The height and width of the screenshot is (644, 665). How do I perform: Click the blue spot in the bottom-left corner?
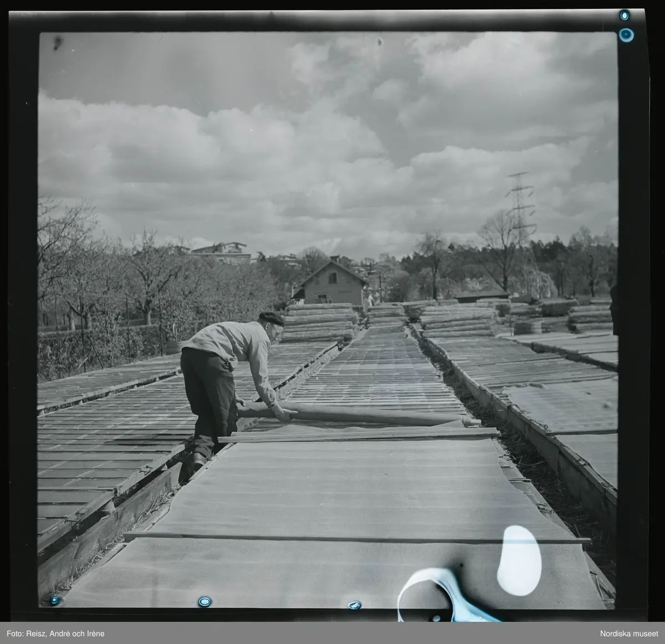(x=54, y=600)
